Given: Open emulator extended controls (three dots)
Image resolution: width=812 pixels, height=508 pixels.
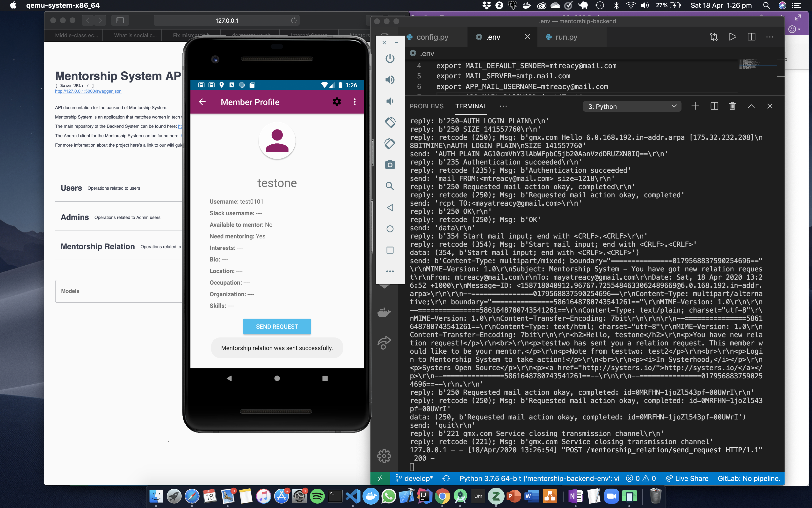Looking at the screenshot, I should pos(390,271).
